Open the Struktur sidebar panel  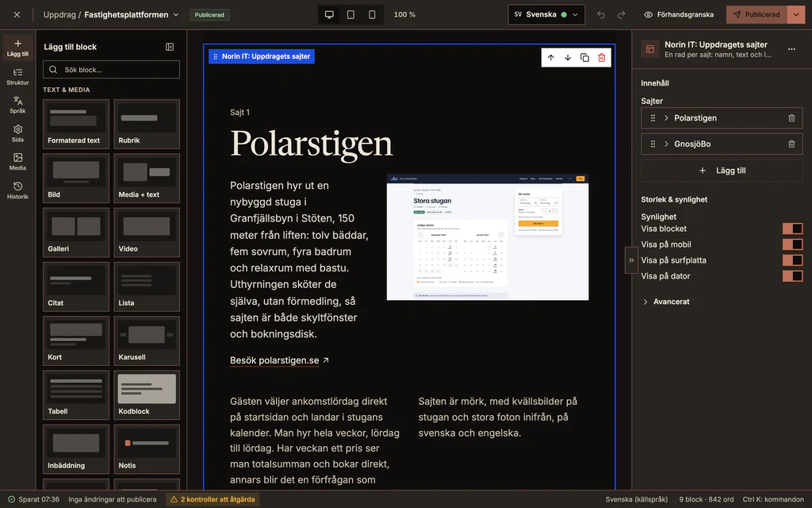(x=17, y=77)
